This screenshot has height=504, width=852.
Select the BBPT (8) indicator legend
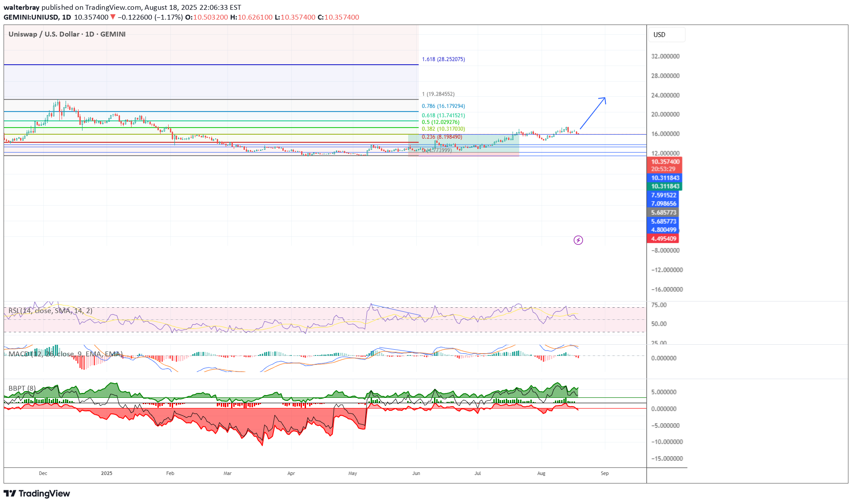(22, 388)
